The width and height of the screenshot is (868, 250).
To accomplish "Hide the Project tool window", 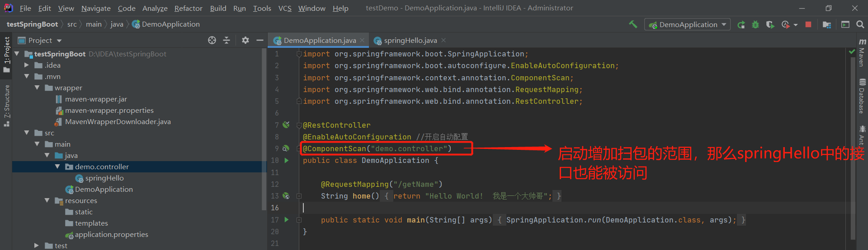I will 260,40.
